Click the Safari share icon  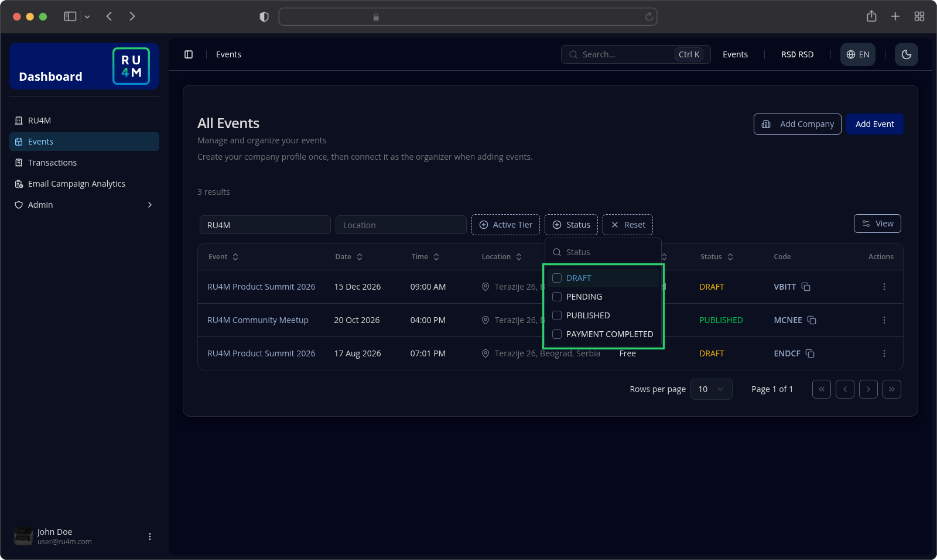coord(871,16)
